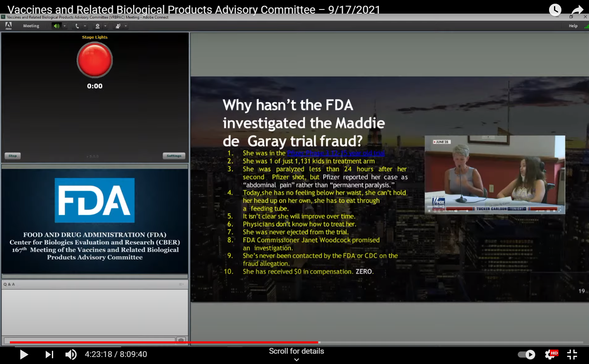Toggle the autoplay switch

point(526,355)
